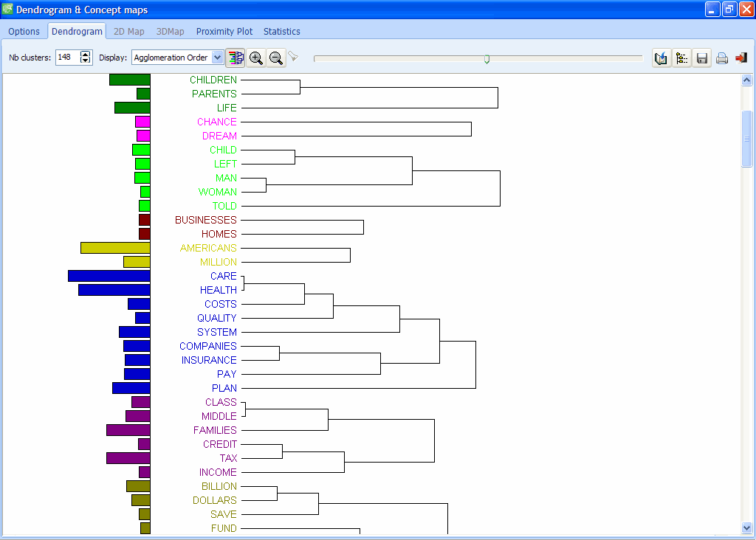The image size is (756, 540).
Task: Click the yellow frequency bar for AMERICANS
Action: point(115,248)
